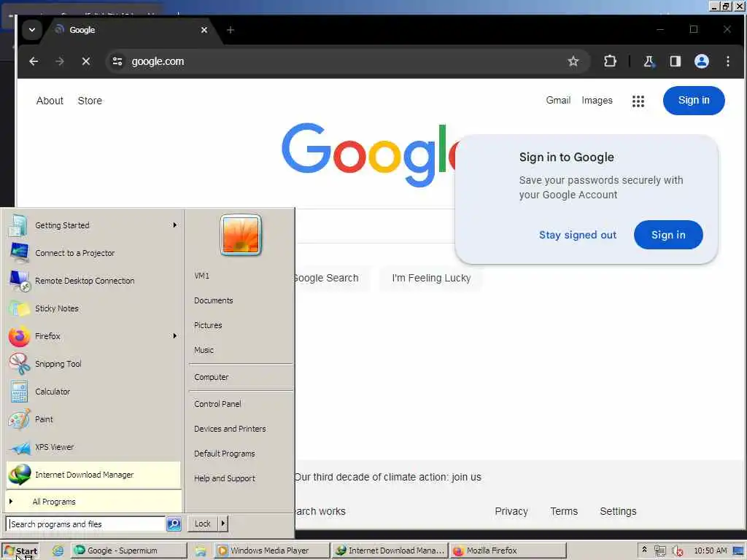This screenshot has height=560, width=747.
Task: Open Documents from Start menu
Action: pyautogui.click(x=241, y=300)
